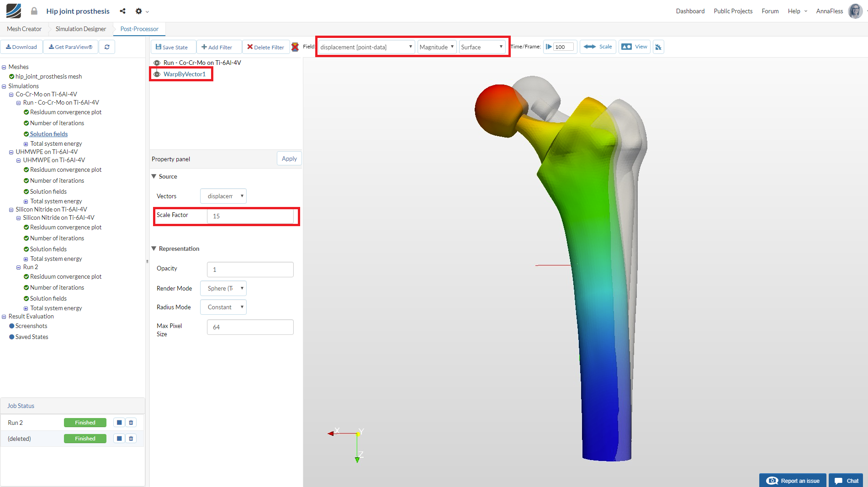Open the View options
The image size is (868, 487).
point(635,47)
